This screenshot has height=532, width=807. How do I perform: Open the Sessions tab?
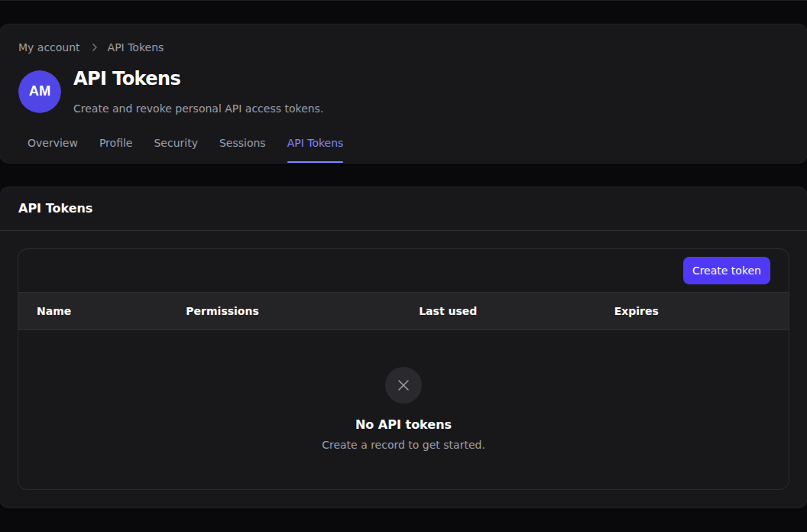[242, 143]
